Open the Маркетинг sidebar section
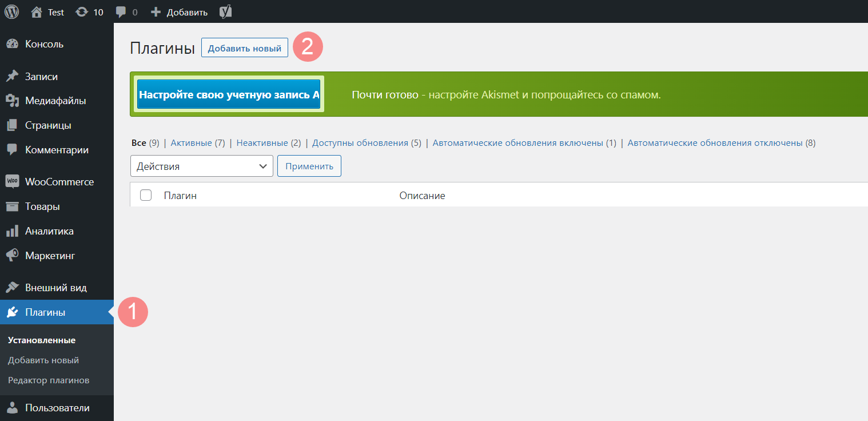This screenshot has width=868, height=421. (50, 256)
